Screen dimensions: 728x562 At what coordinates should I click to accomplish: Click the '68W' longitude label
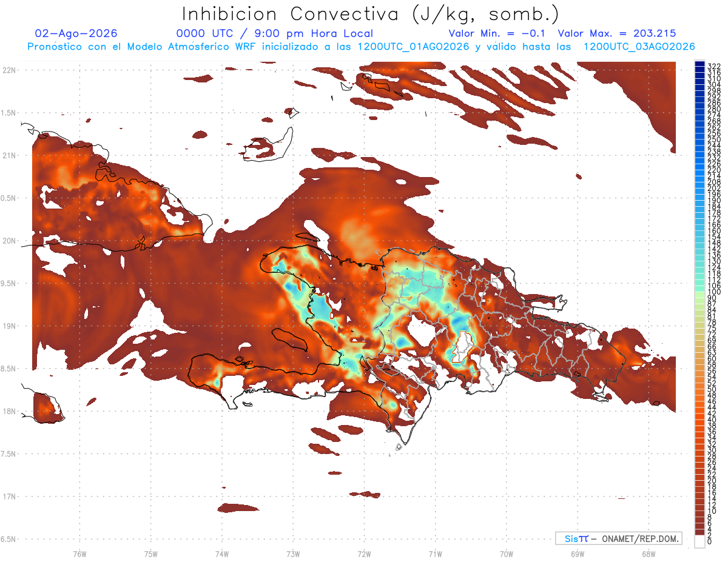point(649,554)
